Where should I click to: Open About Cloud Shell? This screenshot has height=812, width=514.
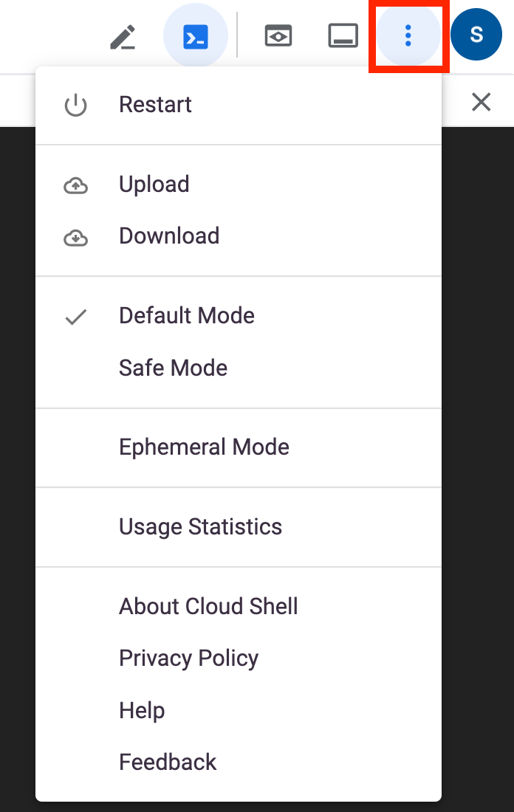pyautogui.click(x=208, y=607)
